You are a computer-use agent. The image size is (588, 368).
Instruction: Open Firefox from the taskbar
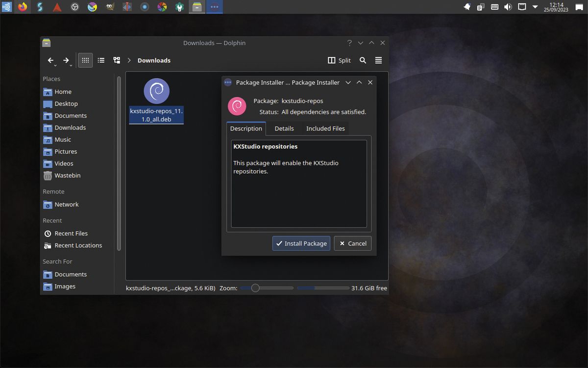tap(22, 6)
